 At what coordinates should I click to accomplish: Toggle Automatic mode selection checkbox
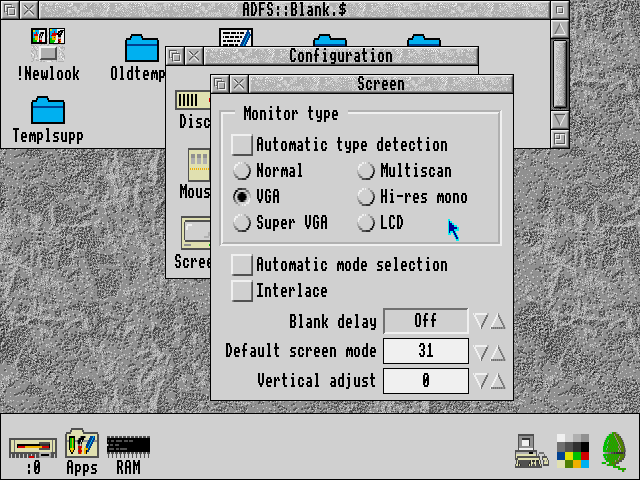[242, 265]
